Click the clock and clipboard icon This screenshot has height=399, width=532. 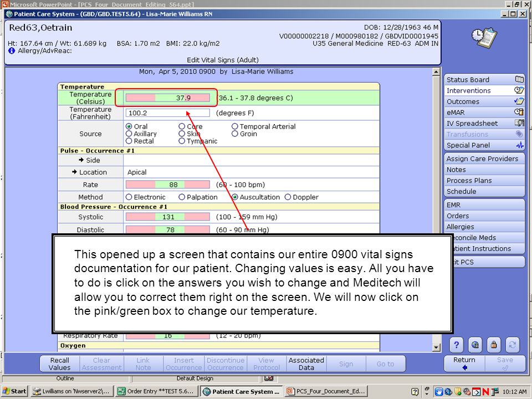click(x=484, y=38)
